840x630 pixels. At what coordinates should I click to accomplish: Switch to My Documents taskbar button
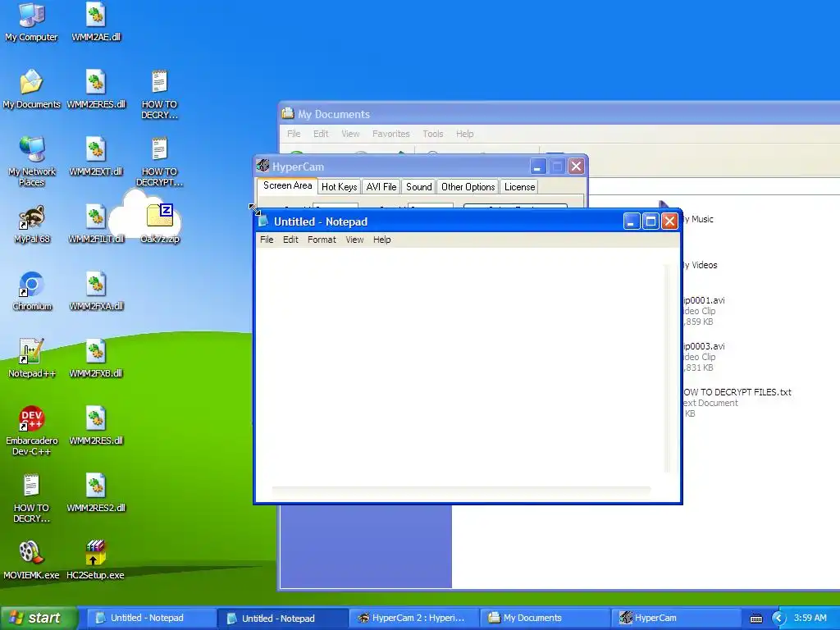(x=544, y=619)
